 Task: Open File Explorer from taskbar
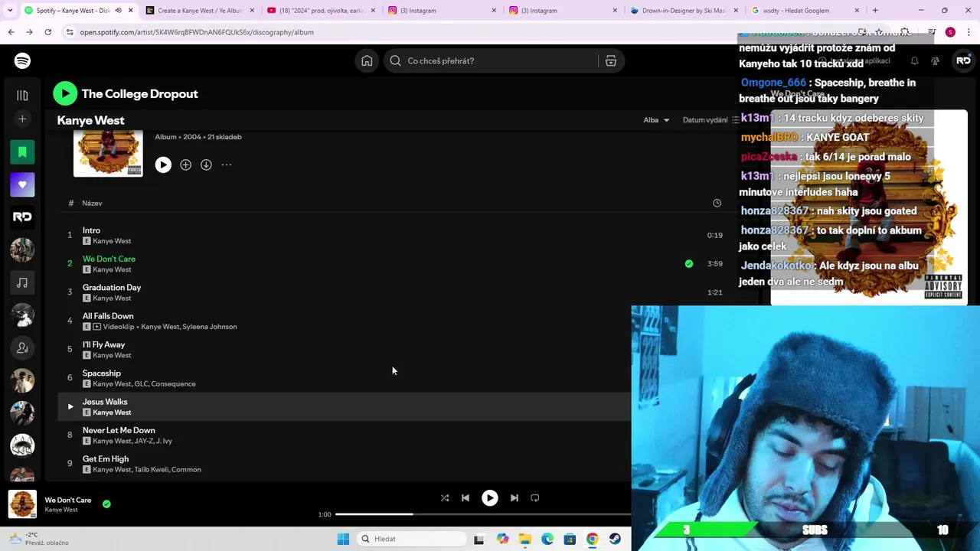point(524,539)
